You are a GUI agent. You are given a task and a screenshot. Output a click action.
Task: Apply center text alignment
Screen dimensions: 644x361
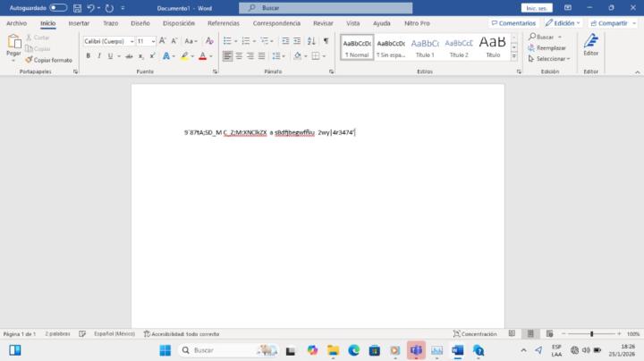(x=239, y=55)
